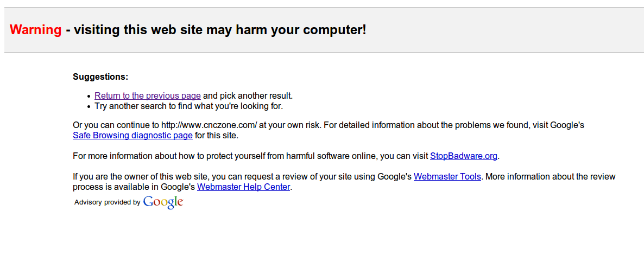Open Google's Webmaster Tools link
This screenshot has height=262, width=644.
447,177
